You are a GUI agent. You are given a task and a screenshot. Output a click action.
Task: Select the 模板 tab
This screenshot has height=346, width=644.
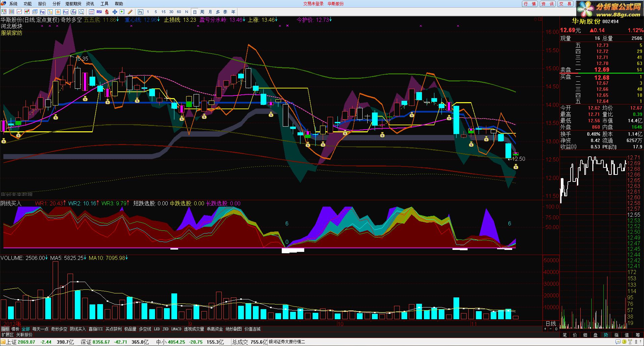point(15,329)
